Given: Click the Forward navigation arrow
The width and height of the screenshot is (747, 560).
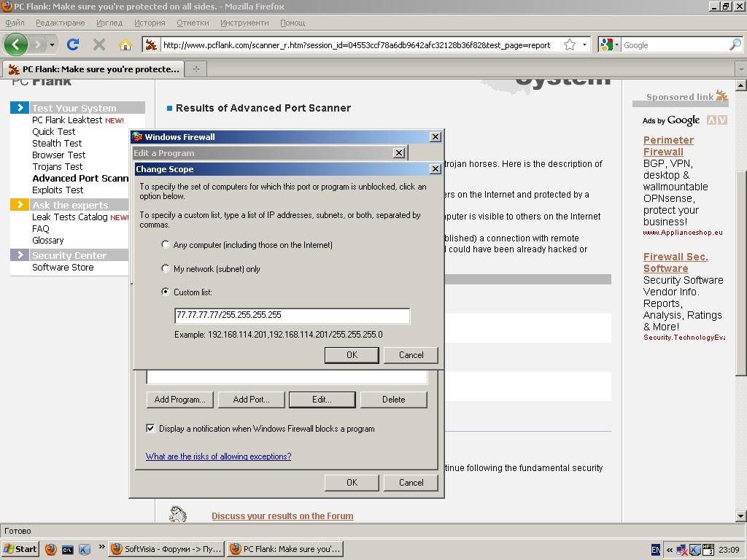Looking at the screenshot, I should coord(37,44).
